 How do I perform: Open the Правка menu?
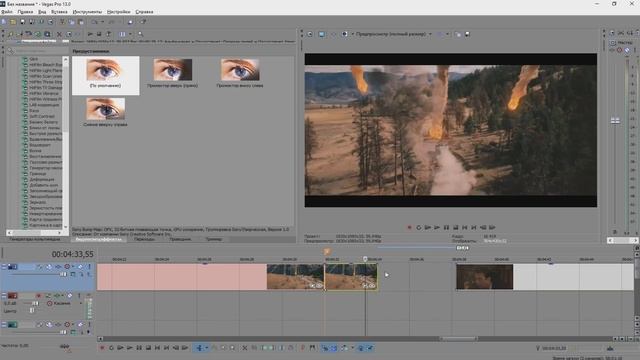pos(25,12)
